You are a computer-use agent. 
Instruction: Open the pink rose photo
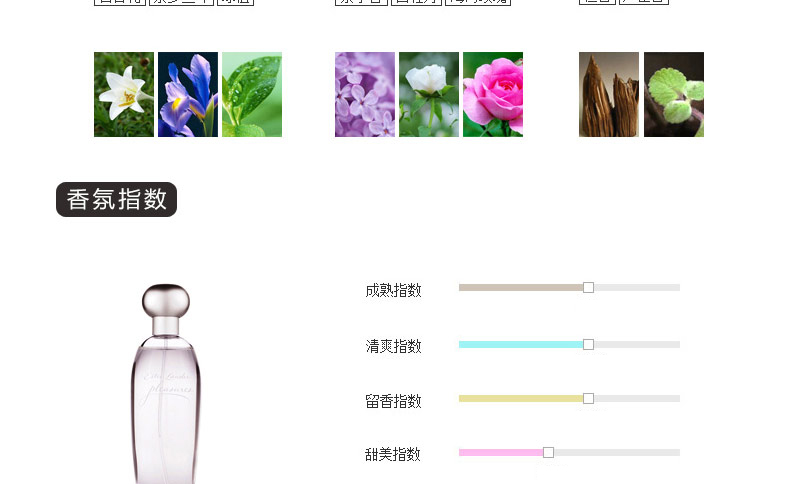pos(493,94)
